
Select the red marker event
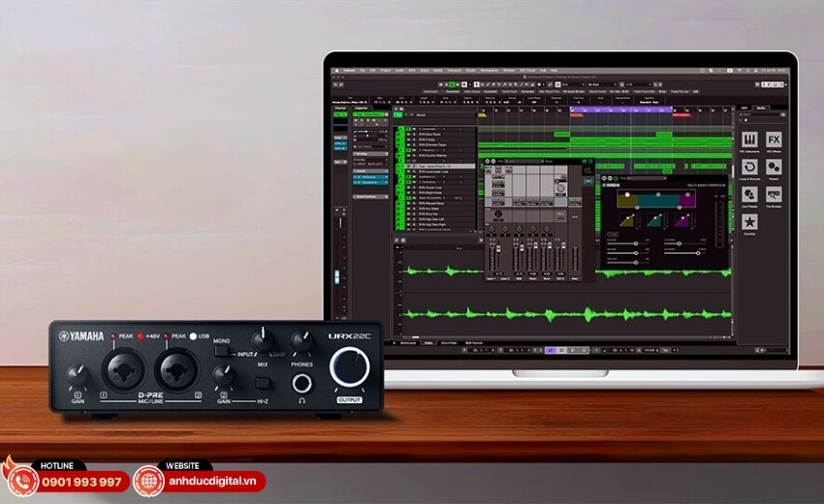point(682,115)
